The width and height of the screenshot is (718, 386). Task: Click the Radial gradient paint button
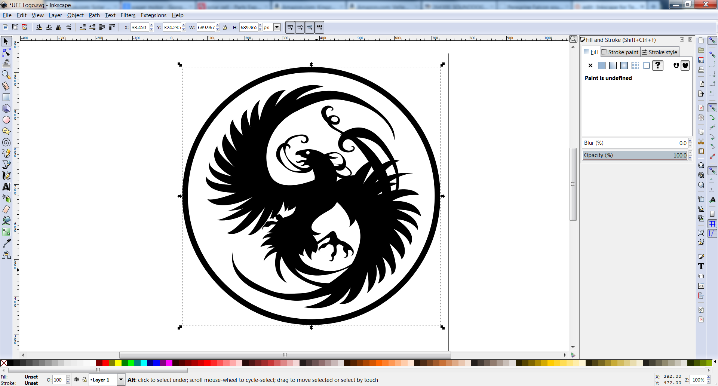(x=624, y=65)
